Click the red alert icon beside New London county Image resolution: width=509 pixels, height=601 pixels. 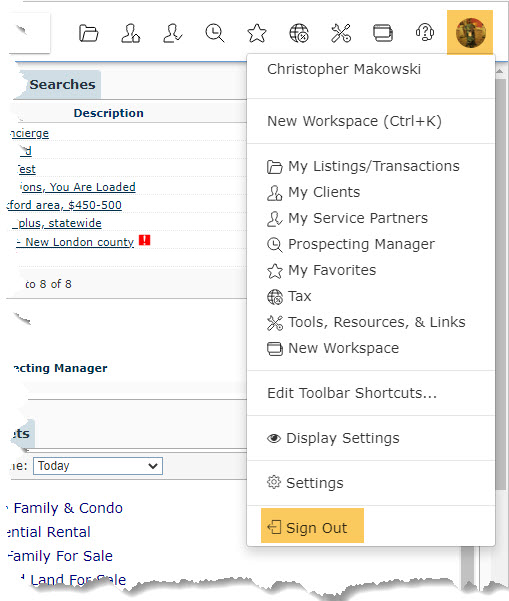(x=144, y=240)
